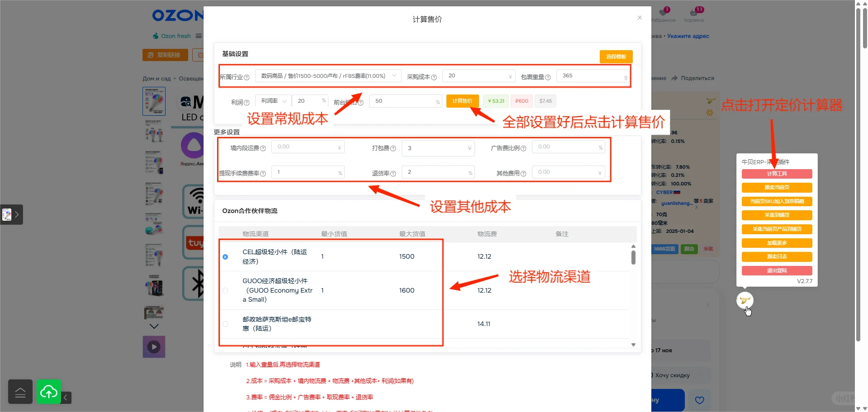Screen dimensions: 868x412
Task: Click the $7.45 price result
Action: click(545, 101)
